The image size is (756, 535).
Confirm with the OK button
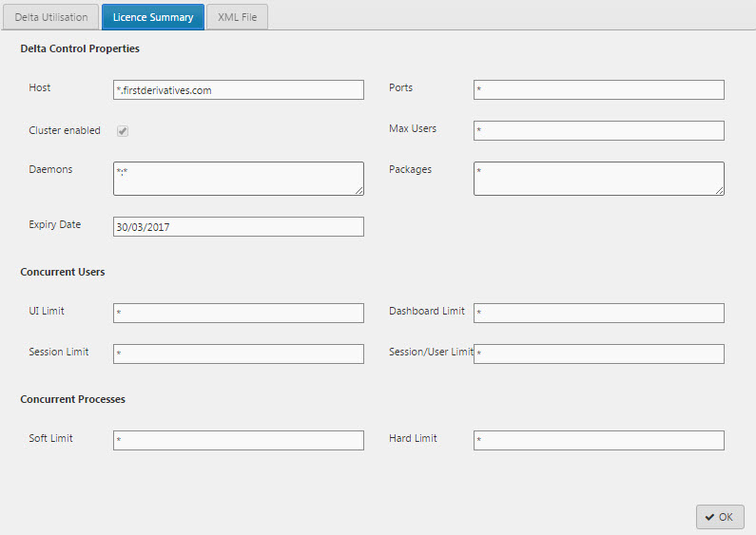click(x=720, y=517)
